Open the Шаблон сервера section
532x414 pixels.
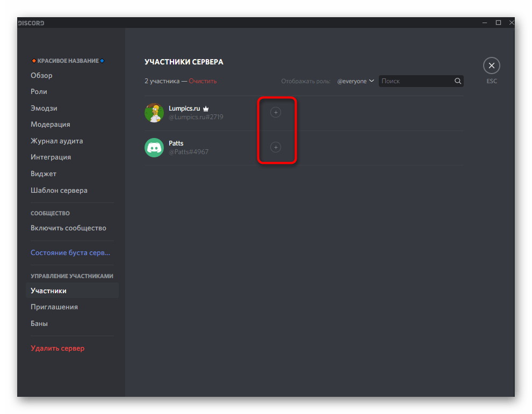59,190
